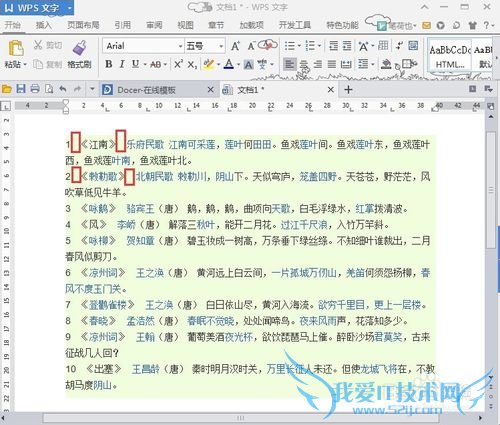
Task: Apply numbered list icon
Action: [310, 46]
